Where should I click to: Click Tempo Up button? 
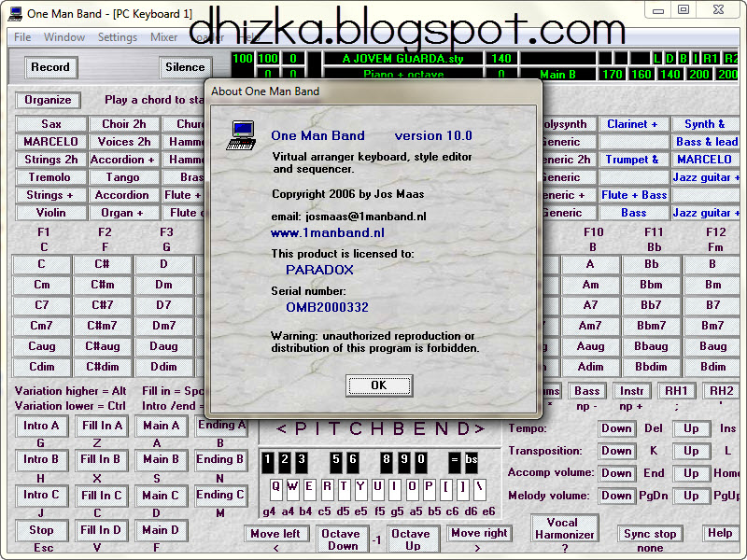coord(691,428)
